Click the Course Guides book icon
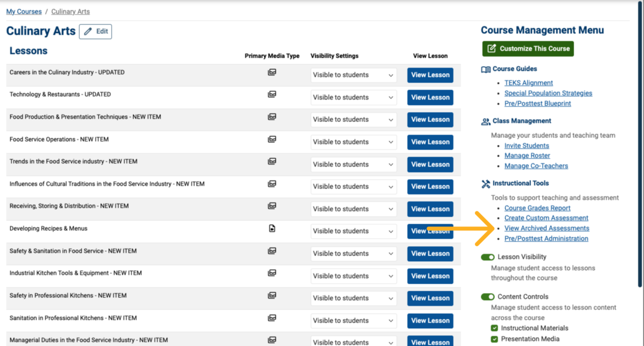 (x=485, y=69)
